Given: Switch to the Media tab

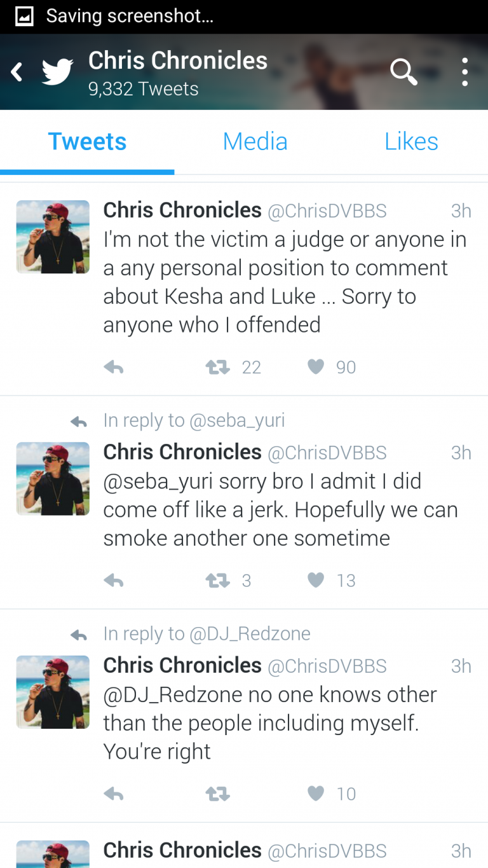Looking at the screenshot, I should click(x=255, y=141).
